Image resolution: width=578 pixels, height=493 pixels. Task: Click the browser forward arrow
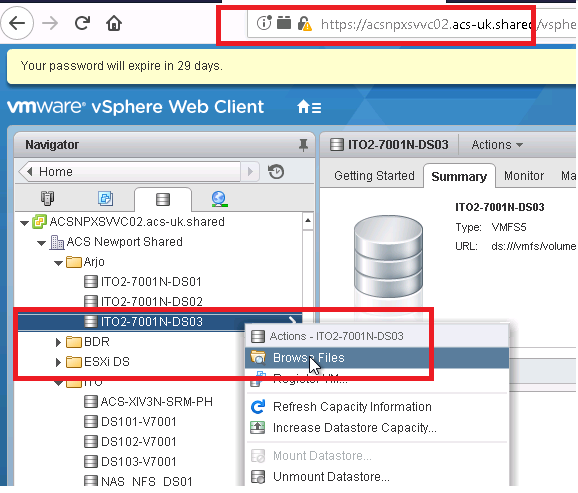pyautogui.click(x=50, y=24)
